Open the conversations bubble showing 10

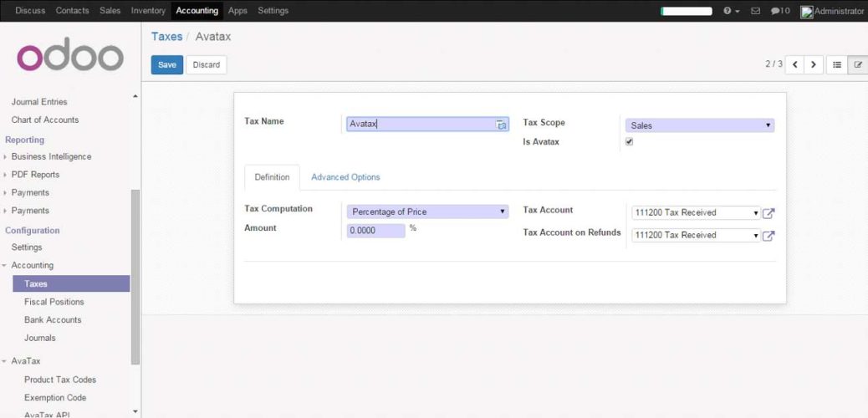(780, 11)
